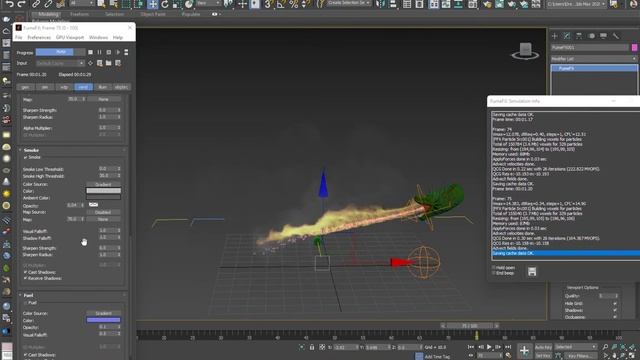This screenshot has width=640, height=360.
Task: Click the large Set Keys plus button
Action: [524, 351]
